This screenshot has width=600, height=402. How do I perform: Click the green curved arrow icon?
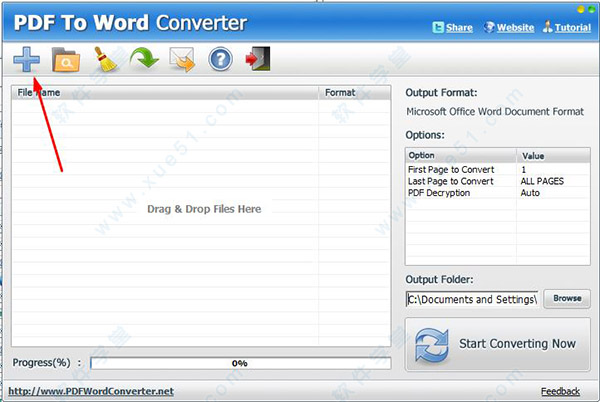coord(145,60)
